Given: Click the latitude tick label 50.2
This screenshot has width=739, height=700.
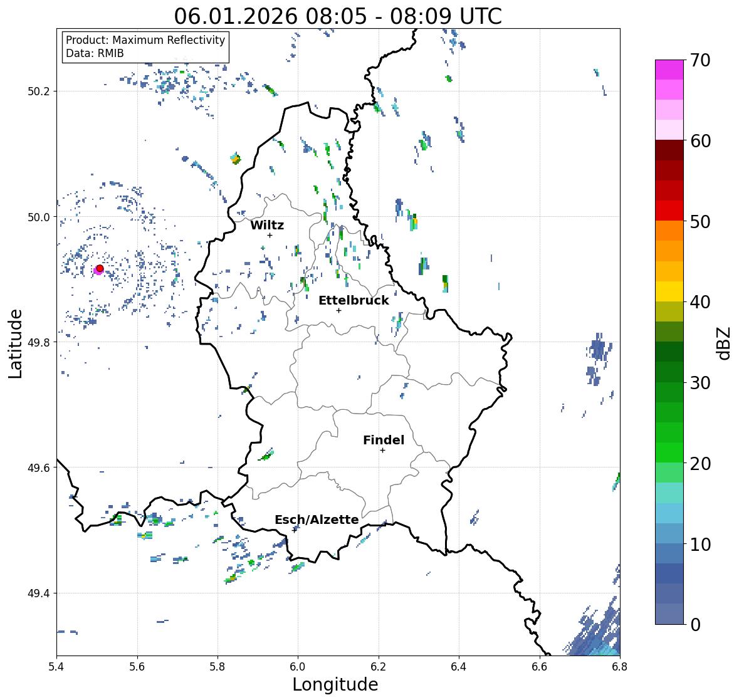Looking at the screenshot, I should (x=39, y=91).
